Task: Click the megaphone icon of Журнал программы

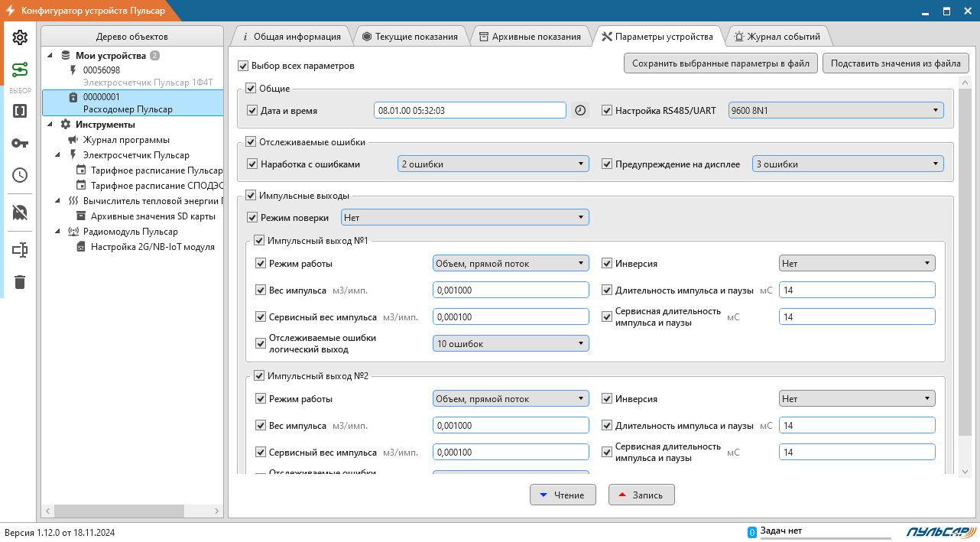Action: 73,140
